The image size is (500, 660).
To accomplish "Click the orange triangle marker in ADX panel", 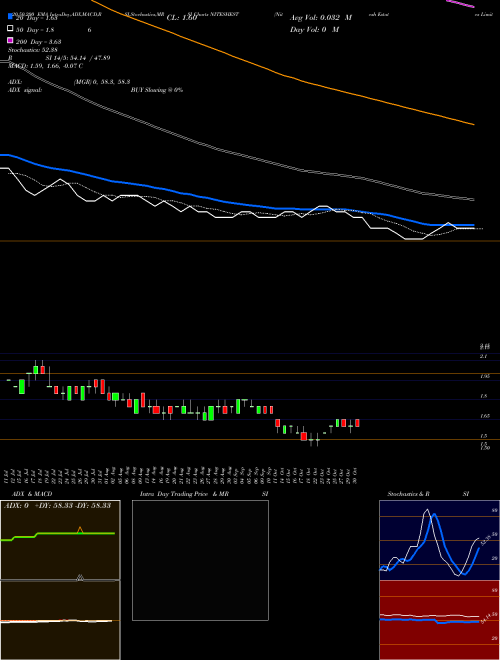I will 80,530.
